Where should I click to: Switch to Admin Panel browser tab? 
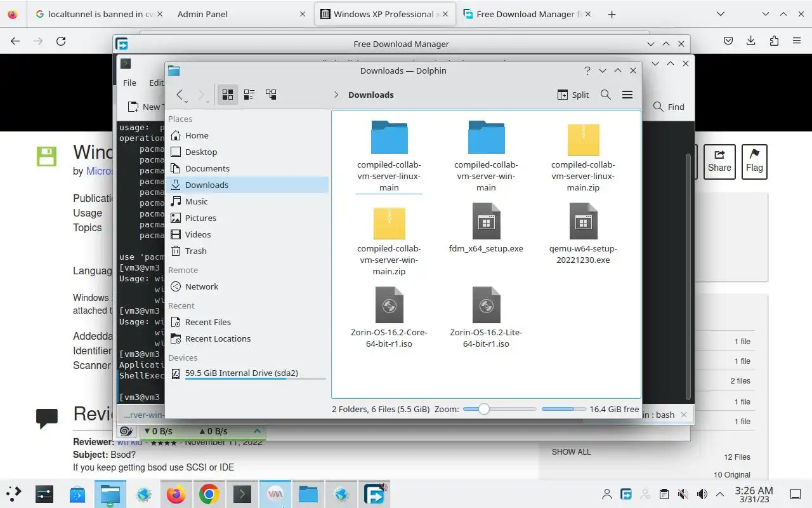240,14
